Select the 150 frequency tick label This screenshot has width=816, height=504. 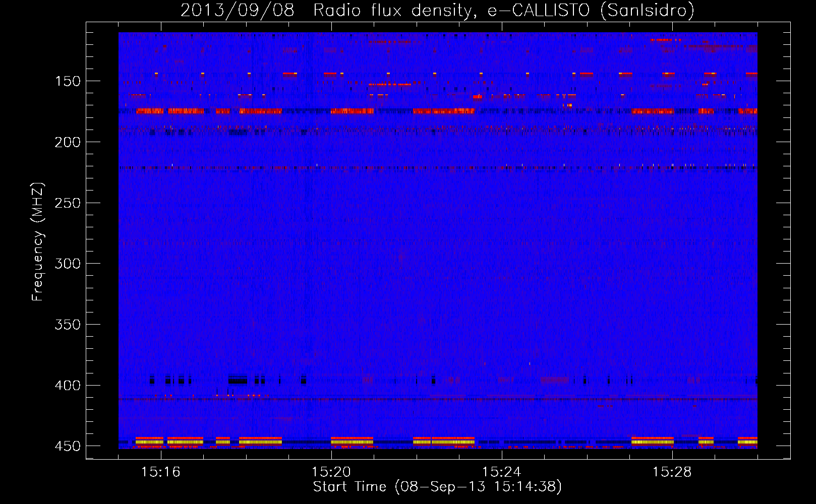pos(67,82)
